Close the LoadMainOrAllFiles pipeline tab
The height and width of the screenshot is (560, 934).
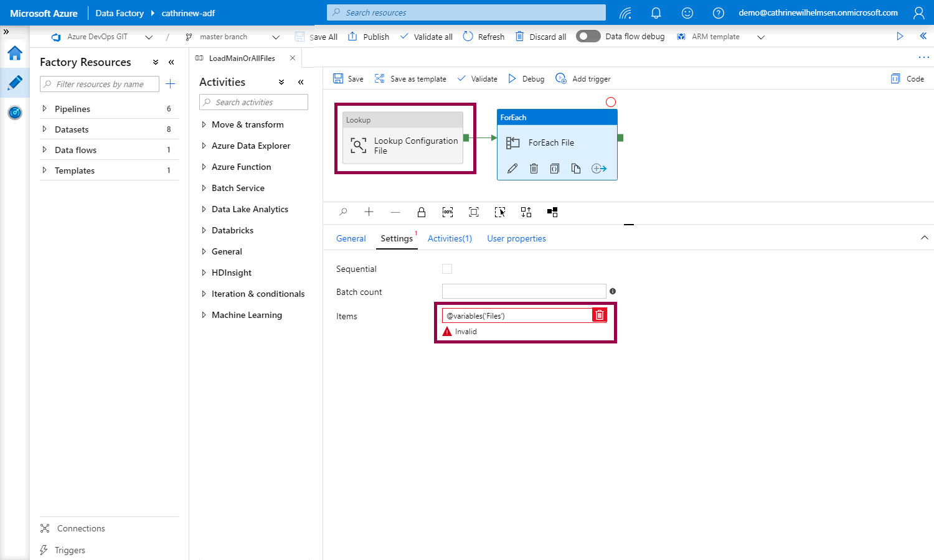click(x=293, y=58)
